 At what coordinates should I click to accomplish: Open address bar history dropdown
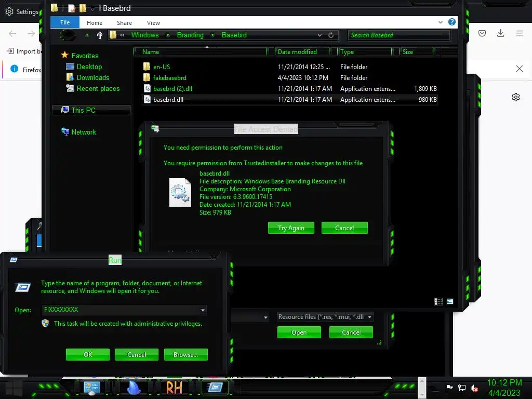coord(320,35)
